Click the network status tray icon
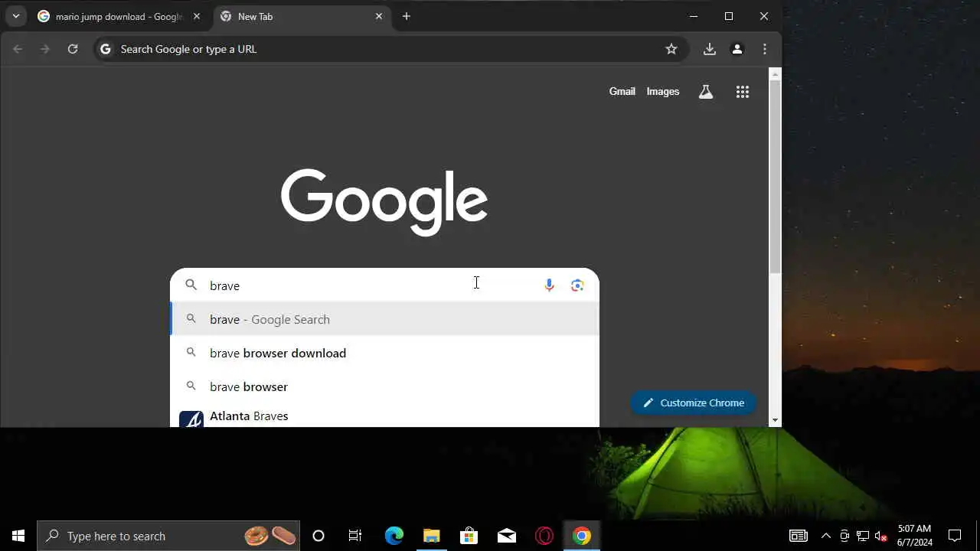Image resolution: width=980 pixels, height=551 pixels. click(863, 536)
